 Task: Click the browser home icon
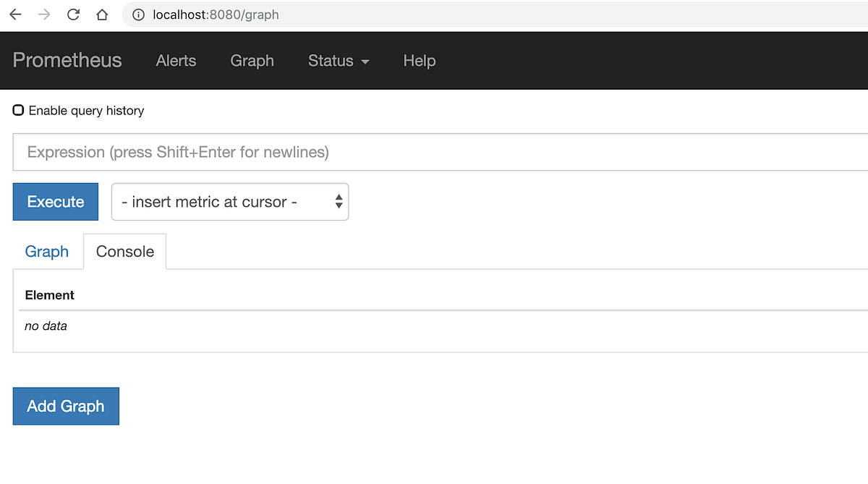pos(101,14)
